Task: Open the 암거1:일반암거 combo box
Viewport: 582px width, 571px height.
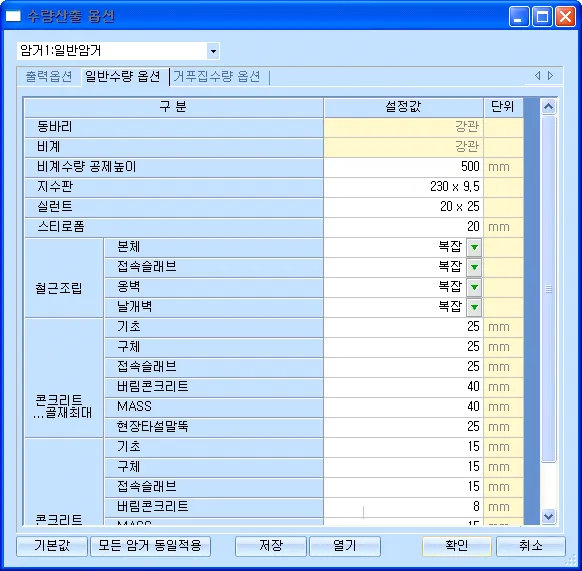Action: pyautogui.click(x=118, y=50)
